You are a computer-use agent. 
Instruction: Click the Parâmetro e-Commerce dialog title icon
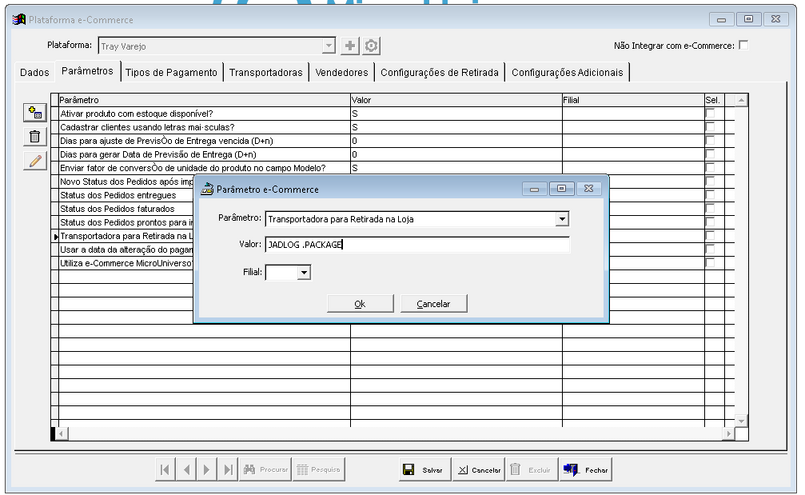click(207, 189)
